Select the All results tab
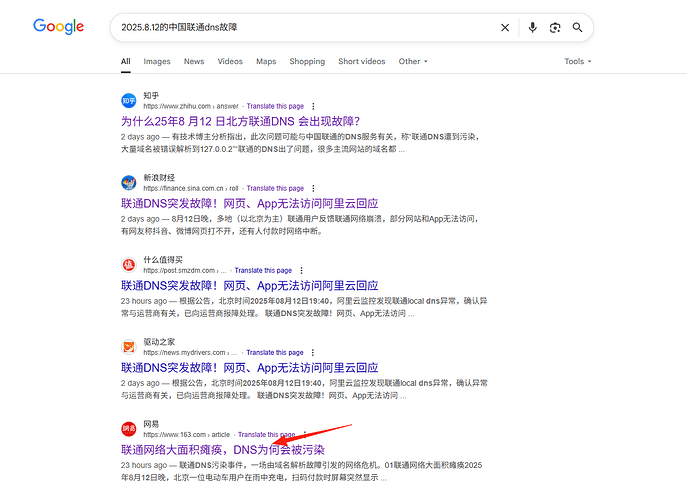This screenshot has width=687, height=500. [x=126, y=61]
